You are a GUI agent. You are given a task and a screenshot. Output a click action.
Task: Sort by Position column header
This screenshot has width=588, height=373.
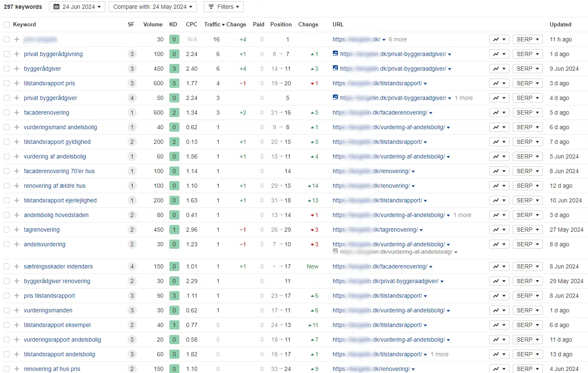(x=281, y=24)
